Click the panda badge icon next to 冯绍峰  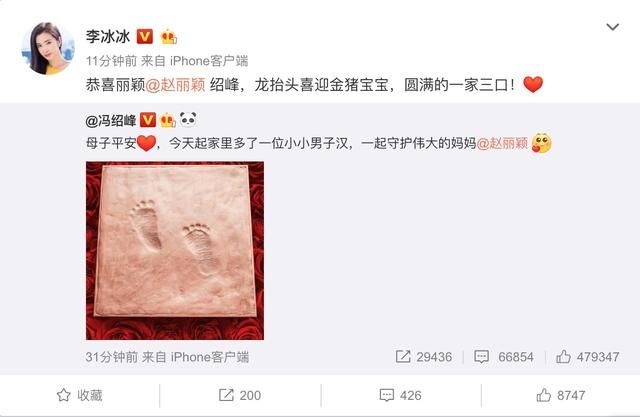[x=188, y=120]
